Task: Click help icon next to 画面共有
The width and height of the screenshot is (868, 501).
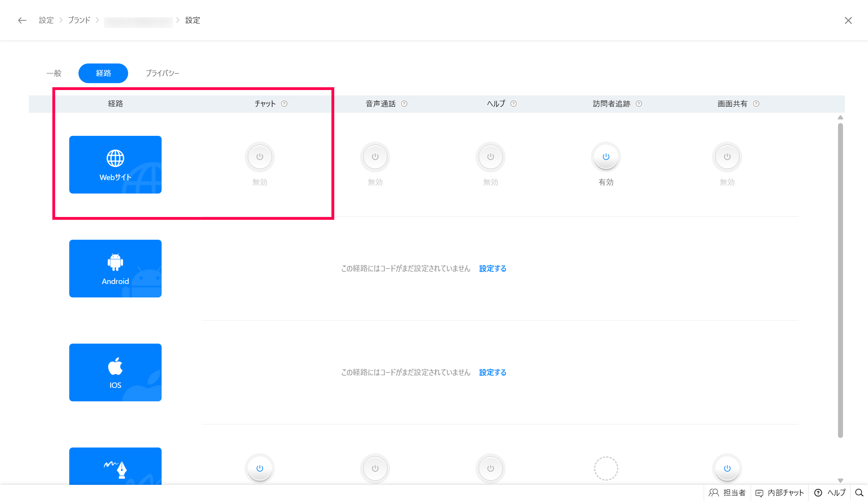Action: tap(756, 104)
